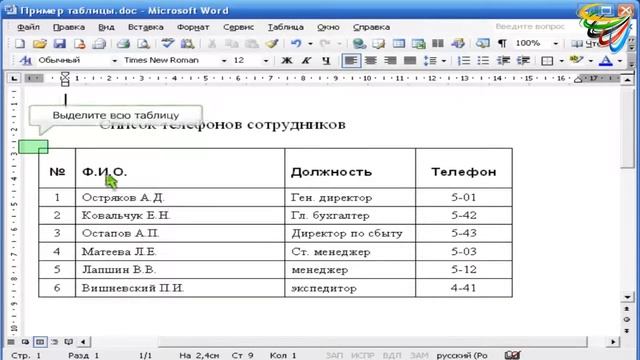The height and width of the screenshot is (360, 640).
Task: Switch to Normal view button
Action: tap(11, 342)
